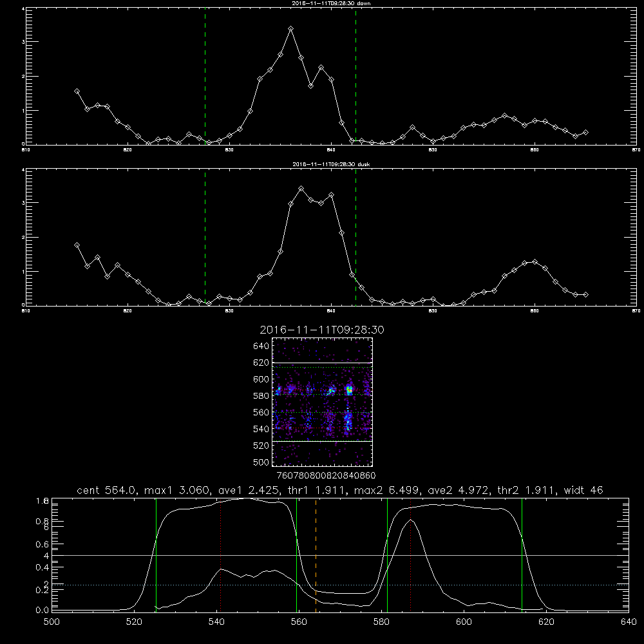
Task: Click the left green dashed line in dawn plot
Action: [x=205, y=76]
